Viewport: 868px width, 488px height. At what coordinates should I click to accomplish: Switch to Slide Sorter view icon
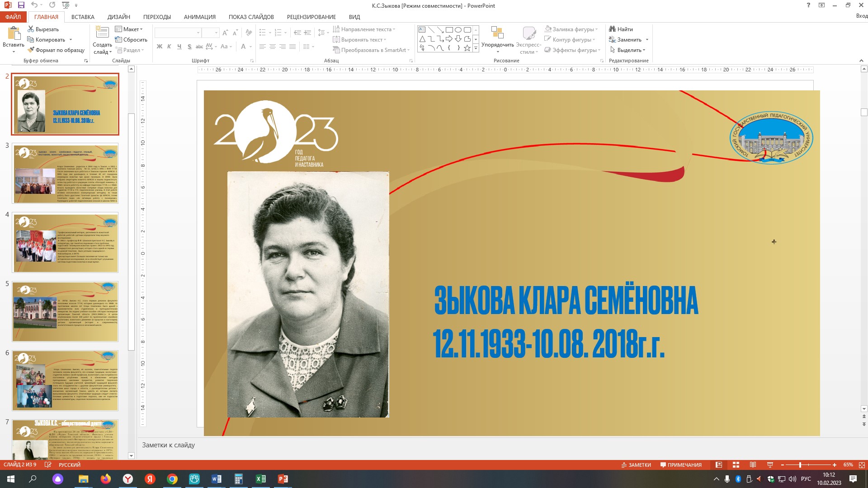(x=736, y=465)
